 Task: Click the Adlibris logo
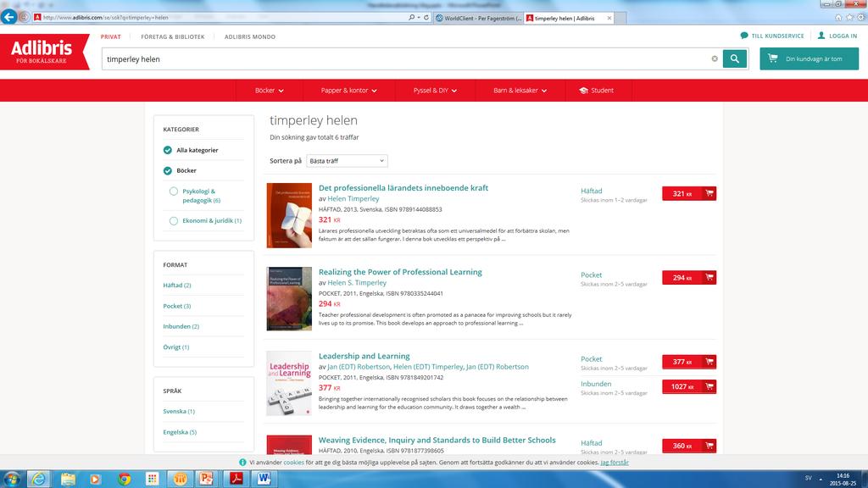pos(44,52)
